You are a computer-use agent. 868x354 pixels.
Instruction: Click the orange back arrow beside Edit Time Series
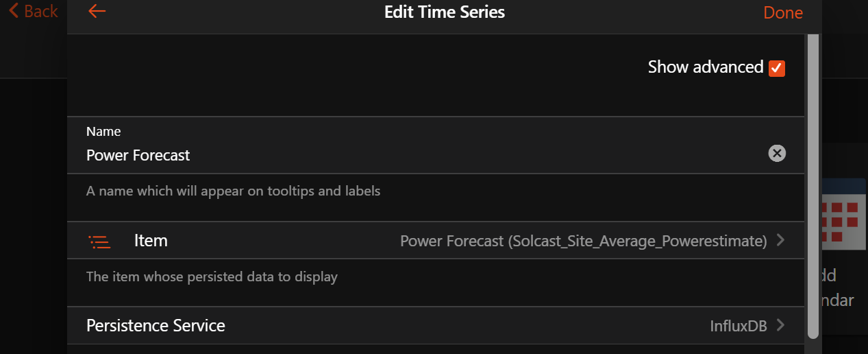(x=97, y=12)
